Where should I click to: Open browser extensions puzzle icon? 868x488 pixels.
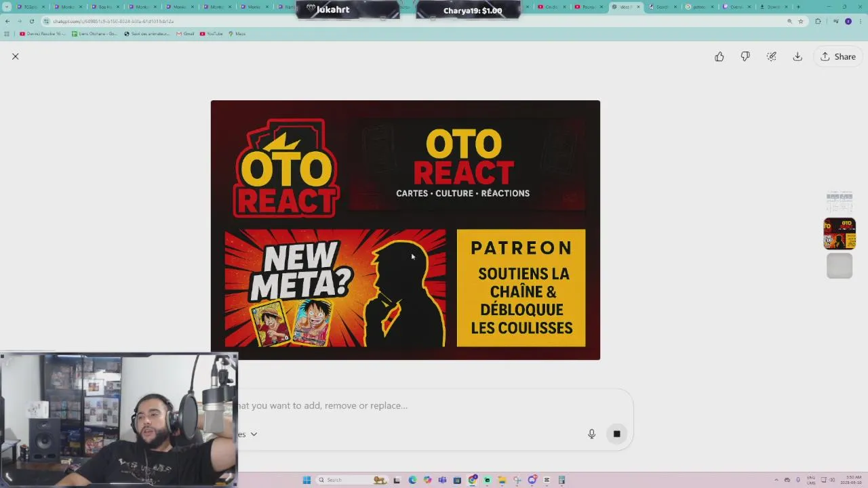click(818, 21)
